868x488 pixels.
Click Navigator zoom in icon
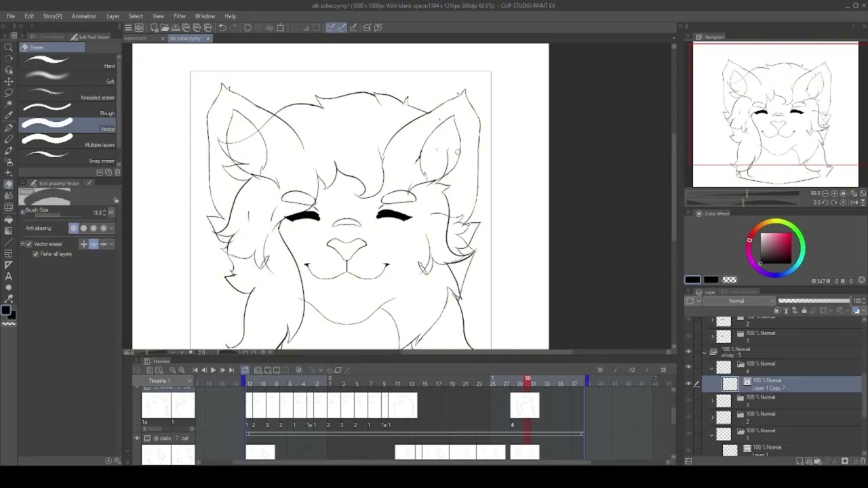click(835, 194)
